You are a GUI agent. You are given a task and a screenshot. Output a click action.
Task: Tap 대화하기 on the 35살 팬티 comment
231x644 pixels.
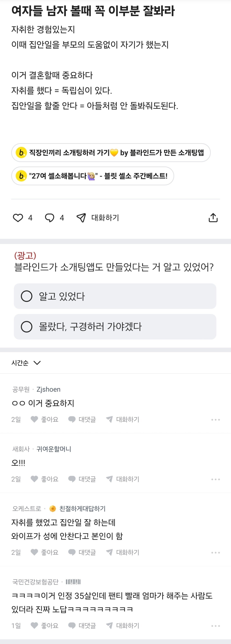(123, 626)
